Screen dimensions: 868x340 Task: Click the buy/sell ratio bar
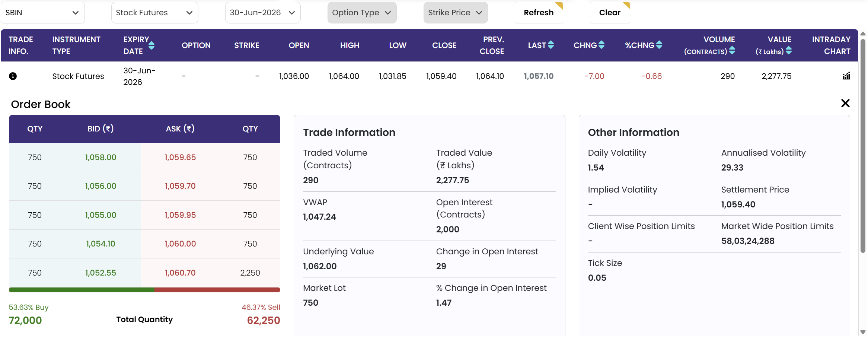[x=144, y=290]
